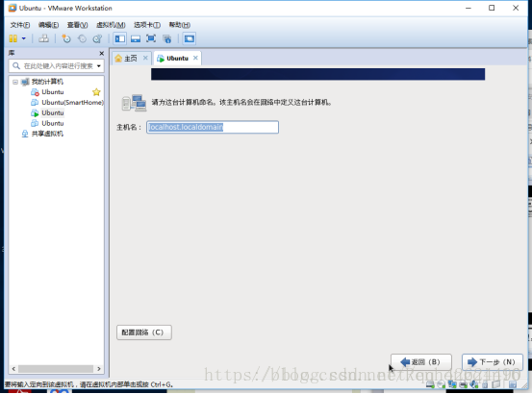Screen dimensions: 532x394
Task: Click the sound card status icon
Action: tap(474, 384)
